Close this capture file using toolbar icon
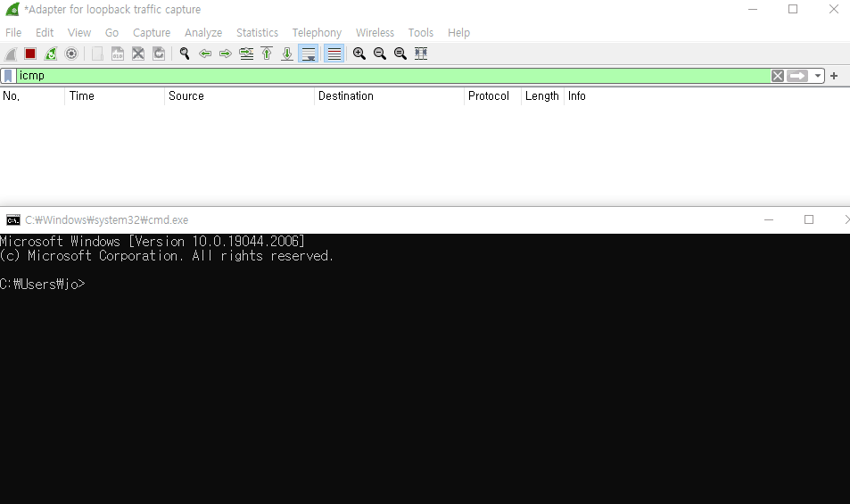This screenshot has height=504, width=850. 138,54
